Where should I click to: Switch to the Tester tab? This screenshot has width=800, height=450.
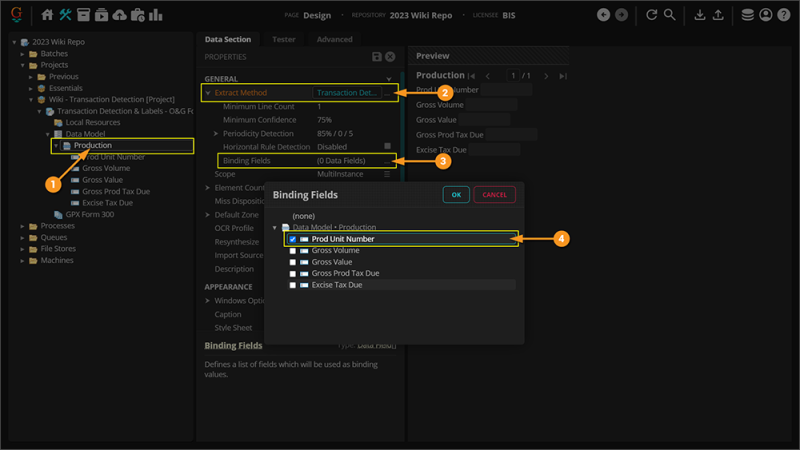tap(284, 39)
